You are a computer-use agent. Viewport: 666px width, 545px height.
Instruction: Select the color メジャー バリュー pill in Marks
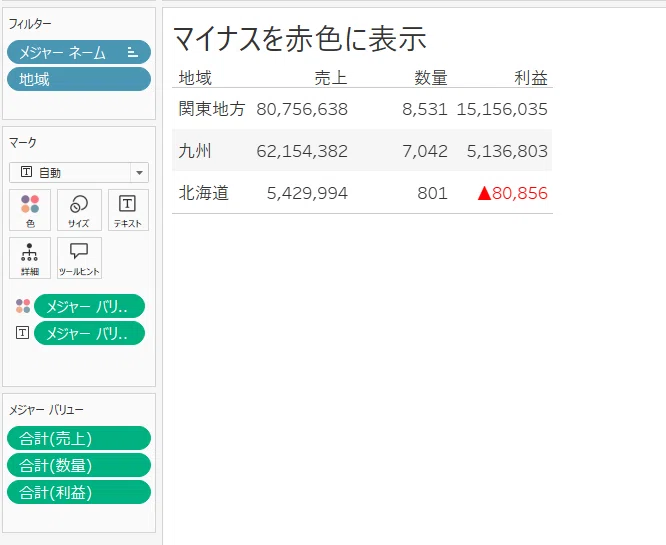coord(89,306)
